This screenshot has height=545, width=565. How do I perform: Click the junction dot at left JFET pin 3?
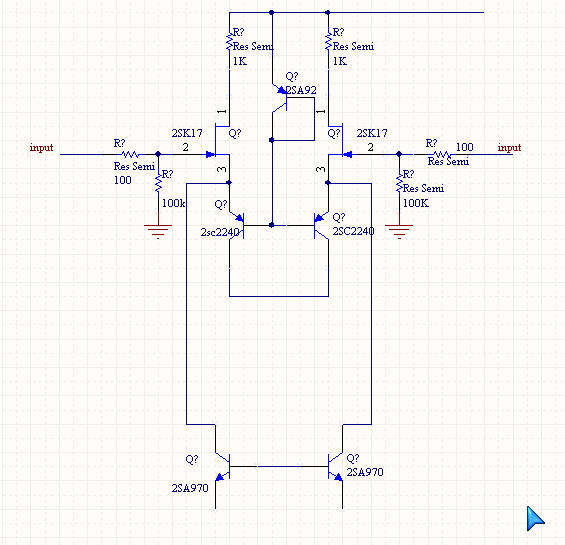click(x=229, y=183)
